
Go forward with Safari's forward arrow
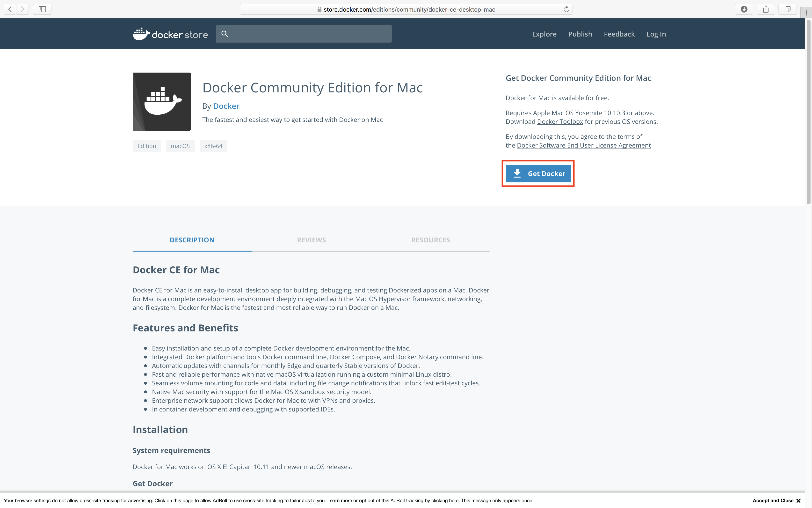(22, 9)
